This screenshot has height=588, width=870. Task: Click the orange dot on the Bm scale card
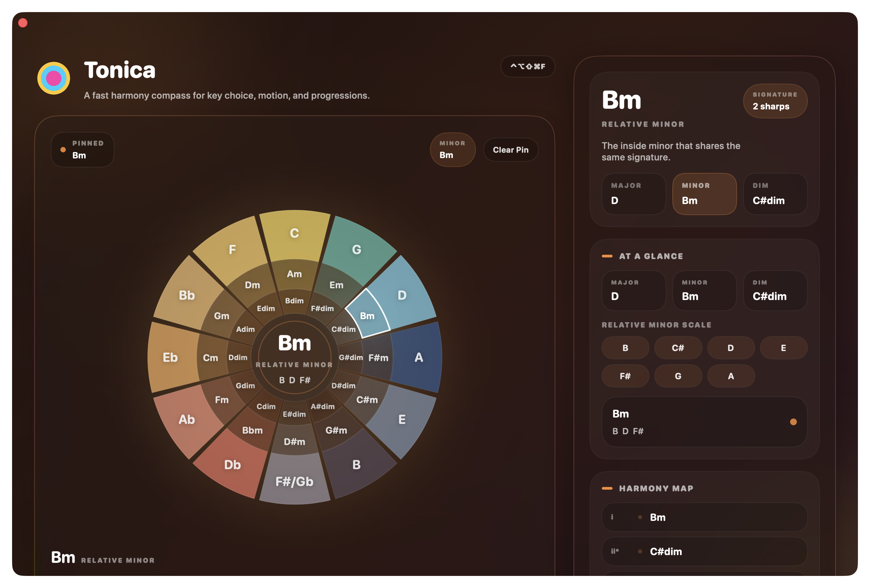(793, 422)
